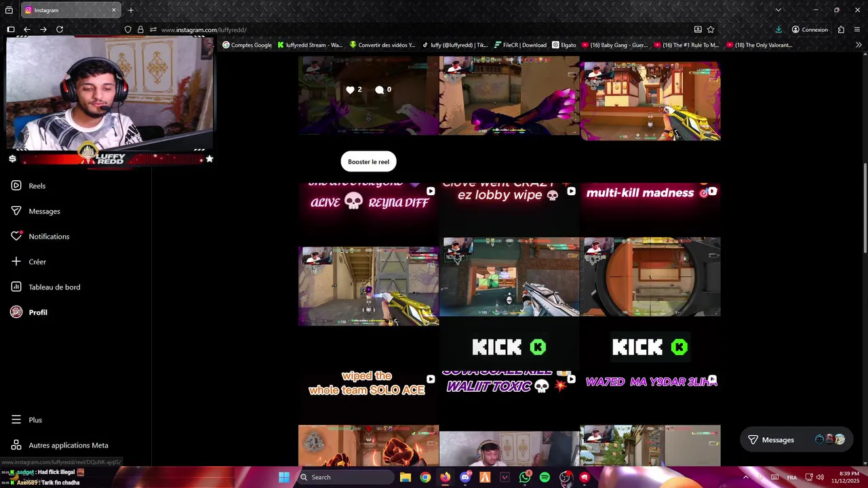The height and width of the screenshot is (488, 868).
Task: Click the Booster le reel button
Action: click(x=368, y=161)
